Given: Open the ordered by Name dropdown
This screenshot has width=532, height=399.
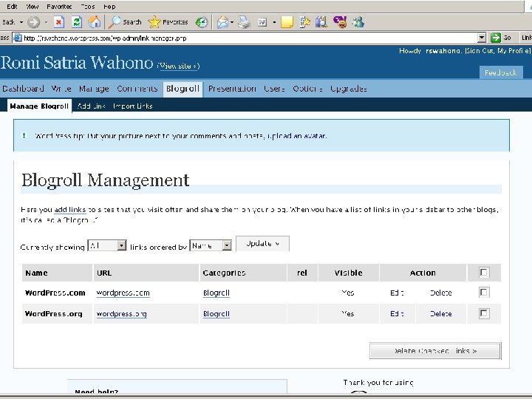Looking at the screenshot, I should [211, 245].
